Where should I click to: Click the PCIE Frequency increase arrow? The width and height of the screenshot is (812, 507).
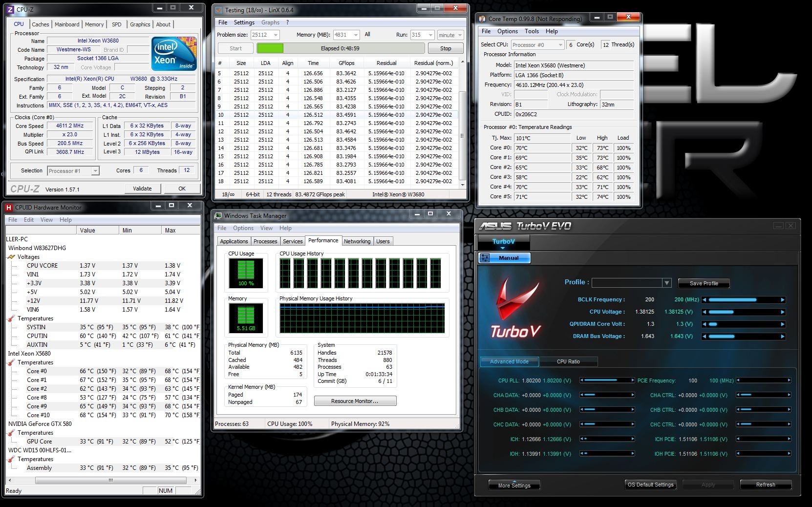(x=789, y=380)
